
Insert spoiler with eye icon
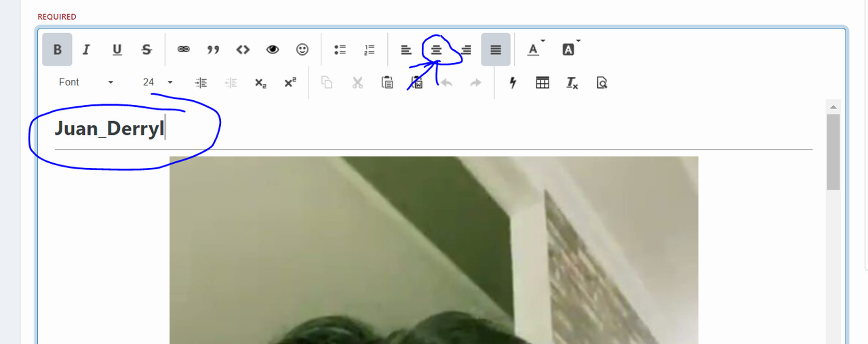click(273, 49)
